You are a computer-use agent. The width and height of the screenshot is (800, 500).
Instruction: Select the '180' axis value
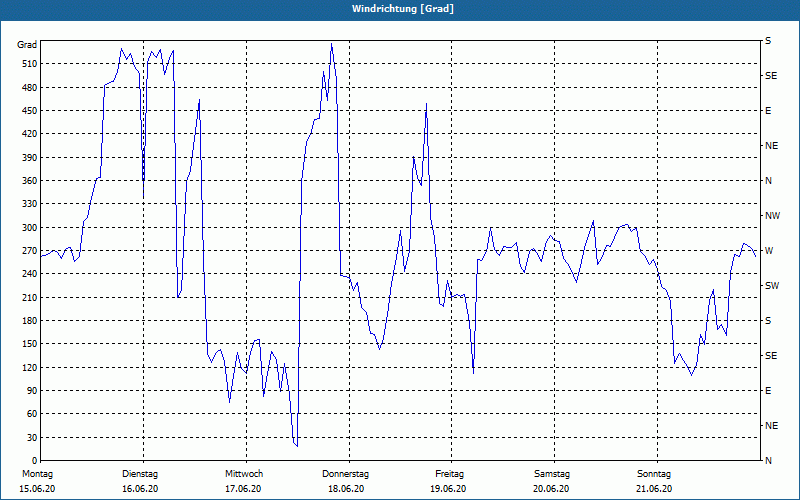(29, 321)
